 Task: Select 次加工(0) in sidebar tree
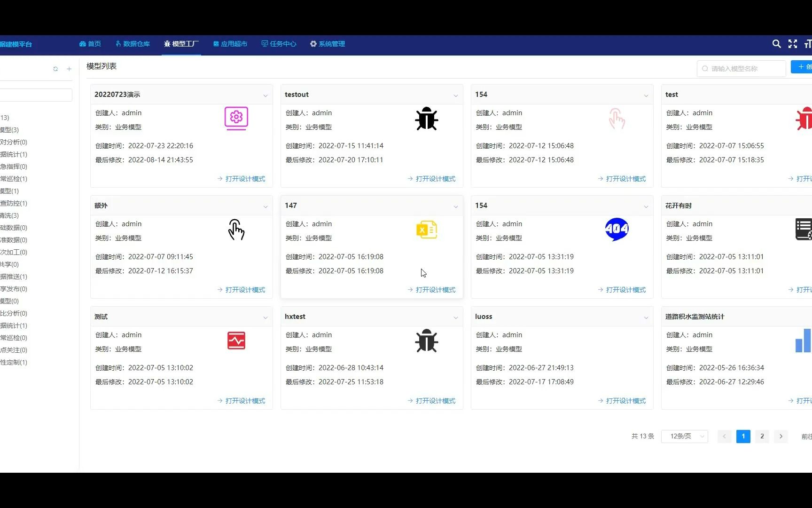coord(14,252)
